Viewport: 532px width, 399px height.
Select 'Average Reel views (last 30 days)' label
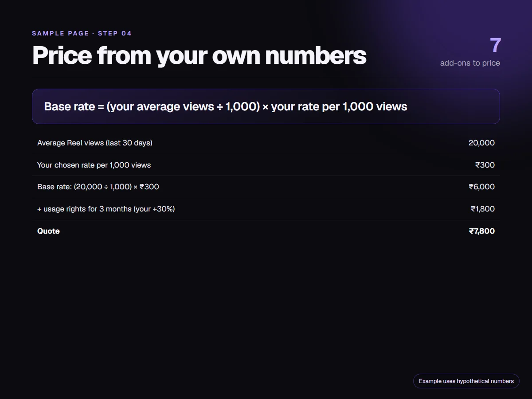95,143
